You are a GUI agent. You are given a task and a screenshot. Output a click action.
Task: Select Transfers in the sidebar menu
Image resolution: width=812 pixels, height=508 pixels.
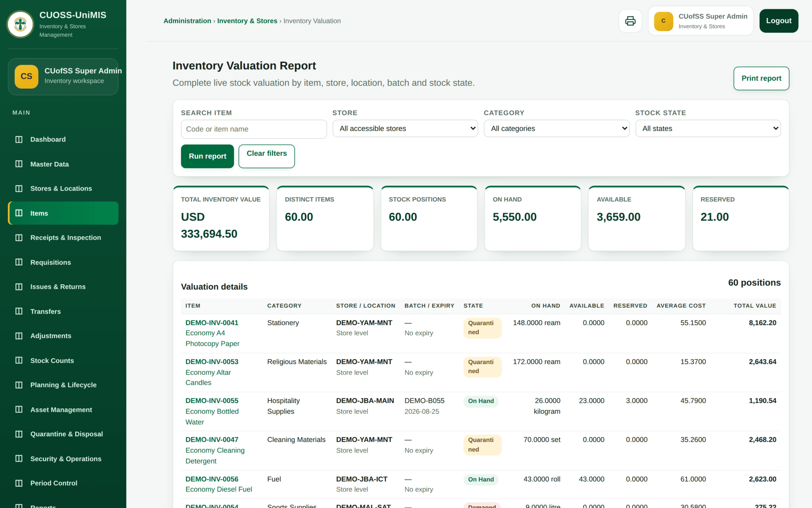63,311
